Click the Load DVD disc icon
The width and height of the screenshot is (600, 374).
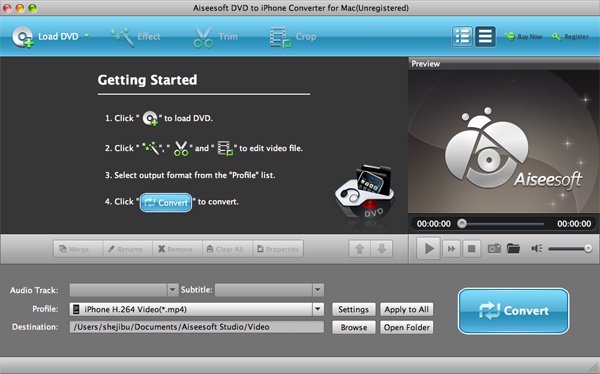coord(23,37)
